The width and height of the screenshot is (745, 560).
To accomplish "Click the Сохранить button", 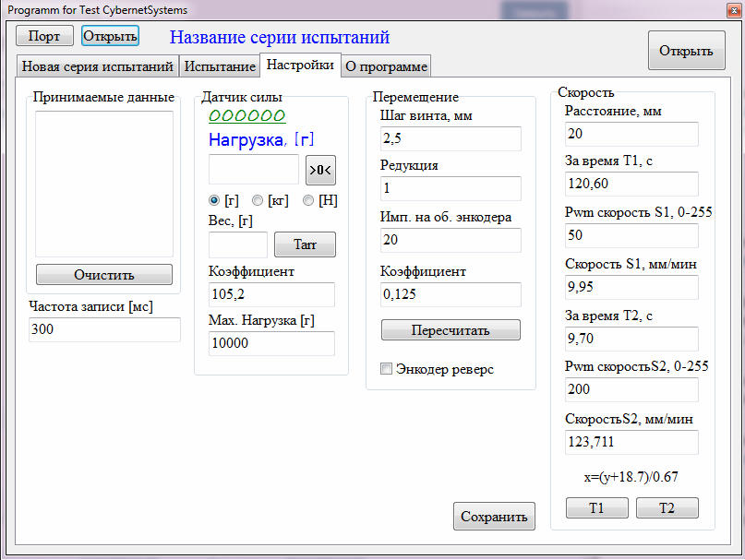I will [x=494, y=517].
